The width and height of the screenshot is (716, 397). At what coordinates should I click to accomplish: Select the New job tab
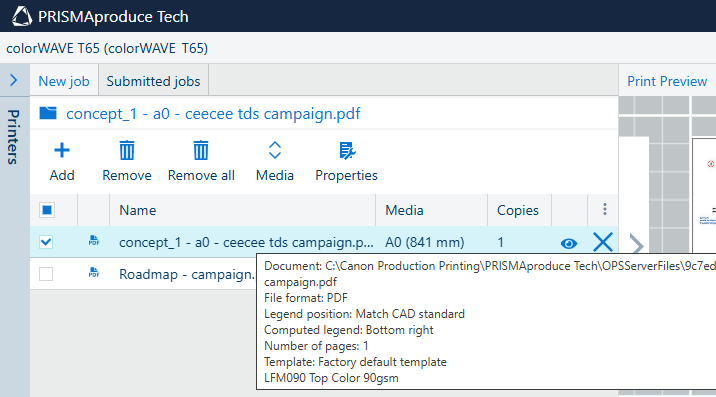(x=64, y=81)
